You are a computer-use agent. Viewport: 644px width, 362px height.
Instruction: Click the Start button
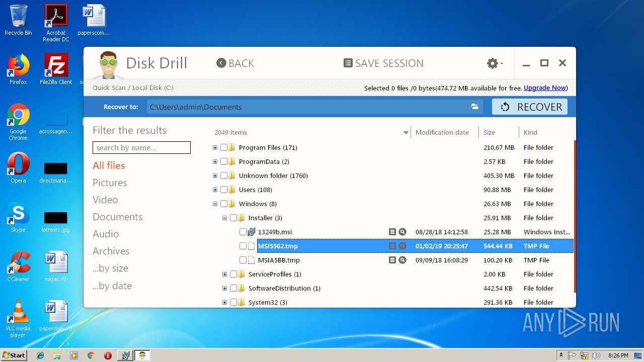pyautogui.click(x=14, y=355)
